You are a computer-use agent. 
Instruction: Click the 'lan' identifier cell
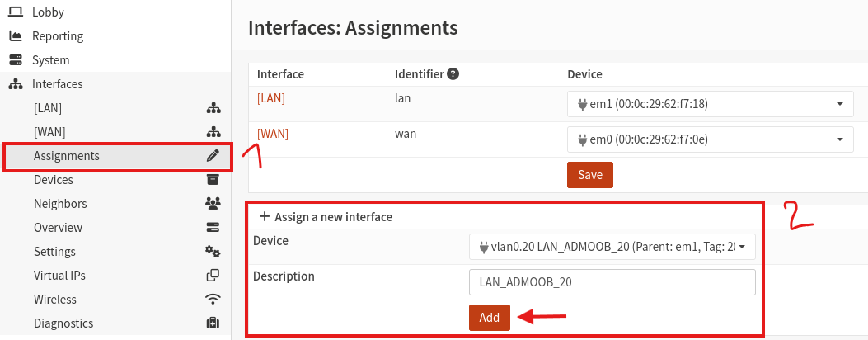click(x=402, y=98)
